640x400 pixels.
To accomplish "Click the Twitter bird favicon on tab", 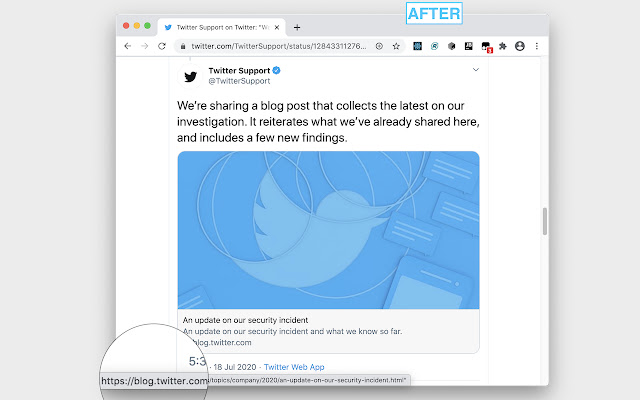I will (168, 27).
